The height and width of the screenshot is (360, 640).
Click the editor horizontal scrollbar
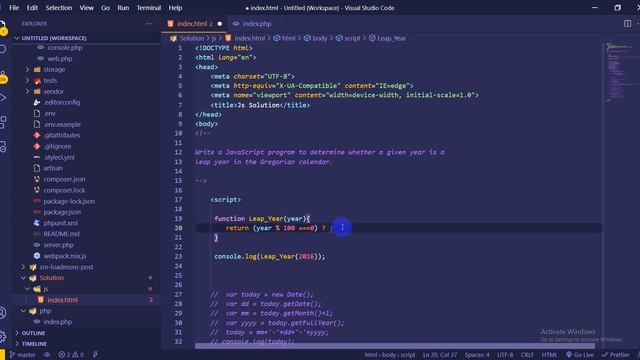pyautogui.click(x=394, y=346)
